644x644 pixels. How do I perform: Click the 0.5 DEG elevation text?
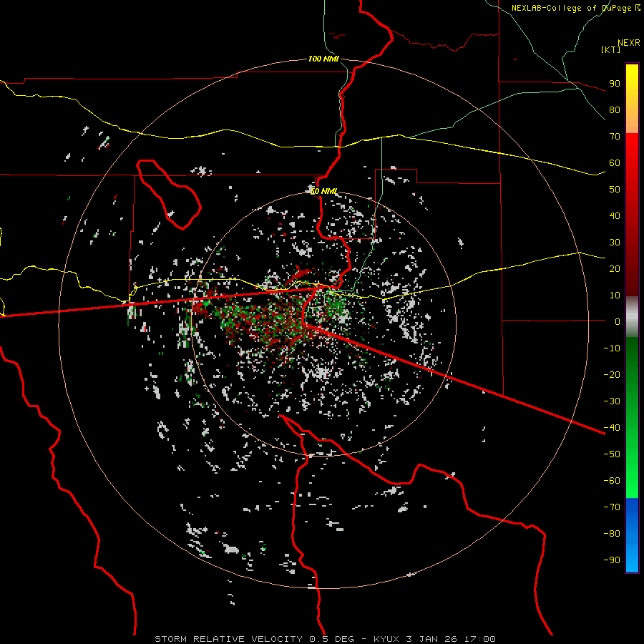(x=336, y=639)
